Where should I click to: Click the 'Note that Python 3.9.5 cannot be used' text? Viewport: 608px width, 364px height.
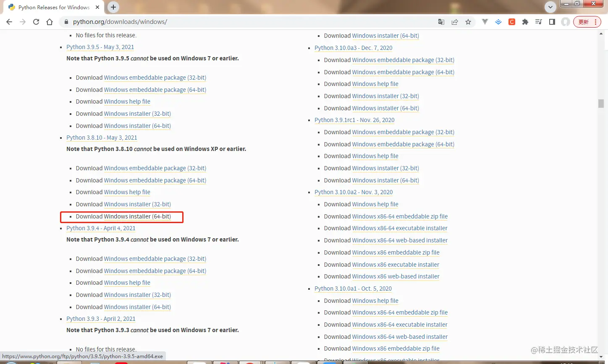152,58
